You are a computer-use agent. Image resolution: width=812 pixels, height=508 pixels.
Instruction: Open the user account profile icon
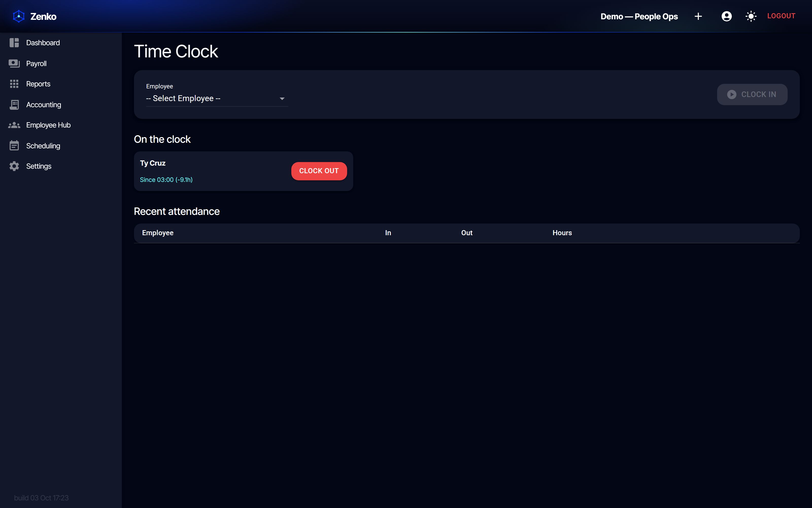(726, 16)
